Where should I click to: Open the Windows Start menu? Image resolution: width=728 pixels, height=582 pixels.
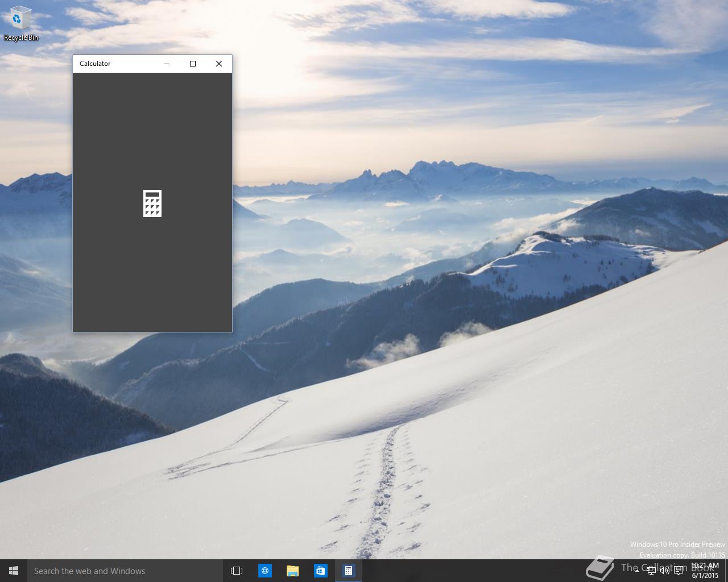14,571
